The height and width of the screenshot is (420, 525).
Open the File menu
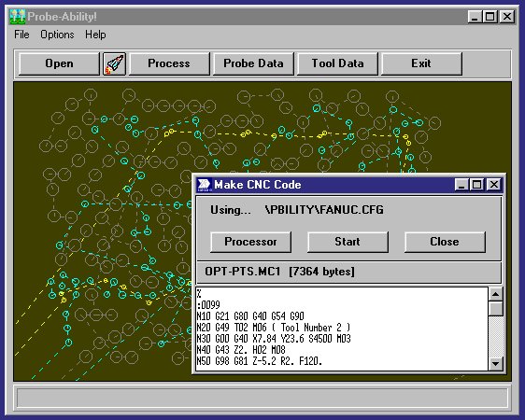(21, 35)
